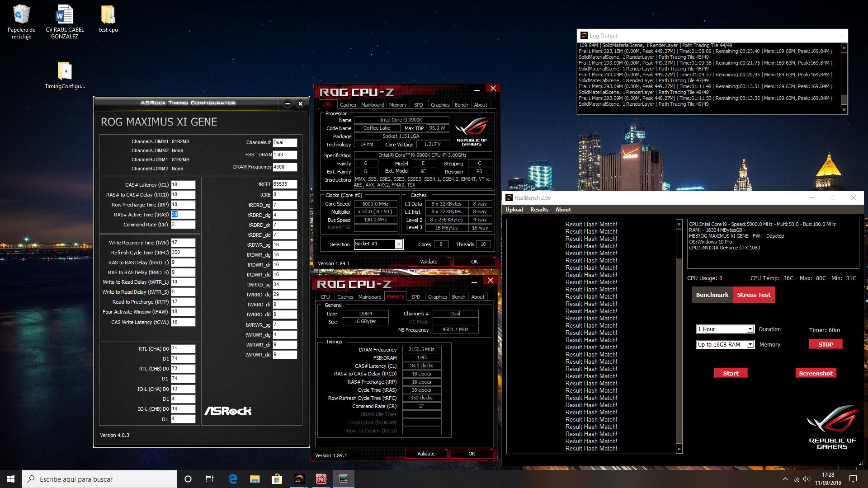Viewport: 868px width, 488px height.
Task: Click the ROG CPU-Z taskbar icon
Action: pyautogui.click(x=321, y=479)
